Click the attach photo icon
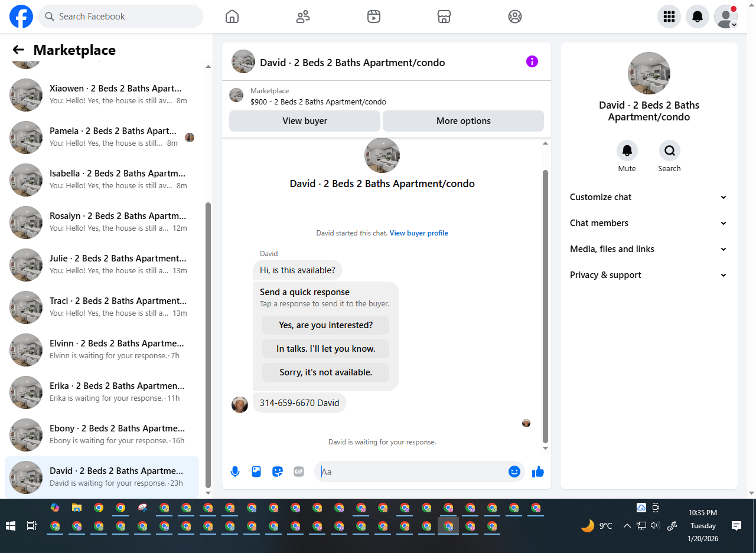 pos(256,472)
